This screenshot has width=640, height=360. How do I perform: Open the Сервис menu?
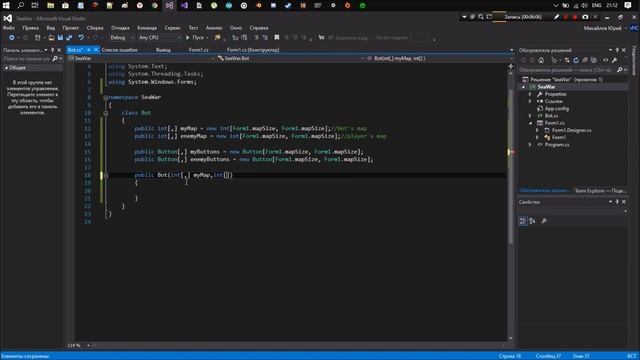[173, 28]
